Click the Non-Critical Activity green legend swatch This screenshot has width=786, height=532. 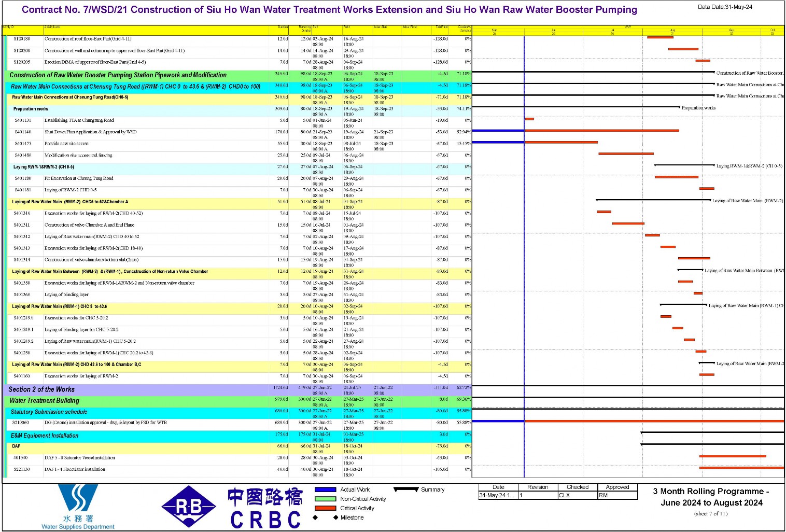[326, 499]
